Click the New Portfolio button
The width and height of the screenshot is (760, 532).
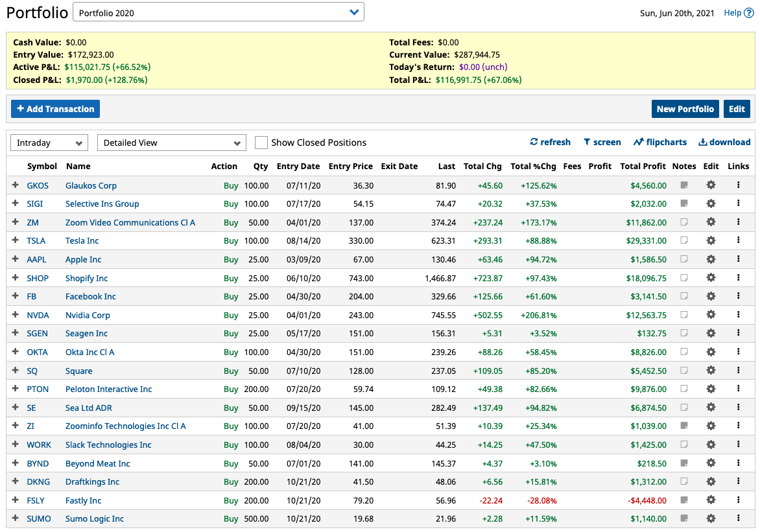pyautogui.click(x=685, y=109)
